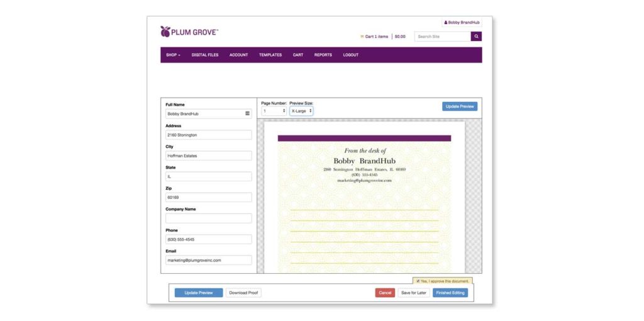Viewport: 644px width, 321px height.
Task: Click the City input field
Action: click(x=209, y=155)
